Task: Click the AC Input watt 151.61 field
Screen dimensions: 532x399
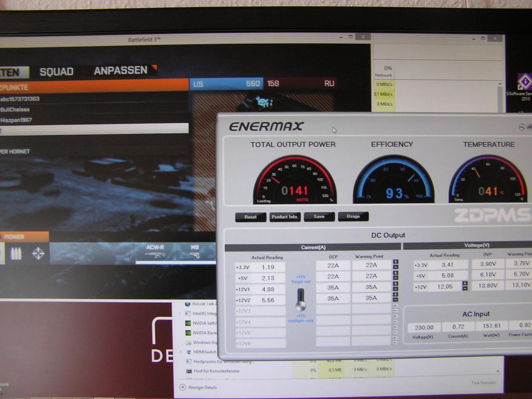Action: coord(492,326)
